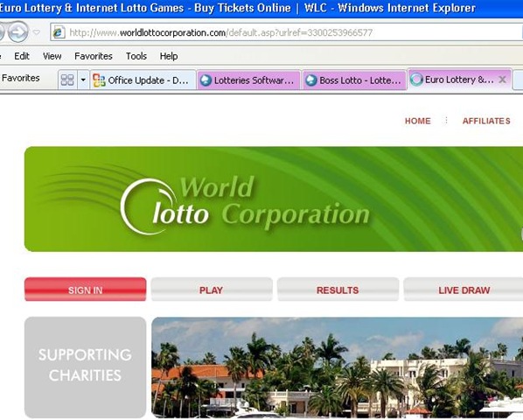Switch to the Lotteries Software tab

click(249, 80)
